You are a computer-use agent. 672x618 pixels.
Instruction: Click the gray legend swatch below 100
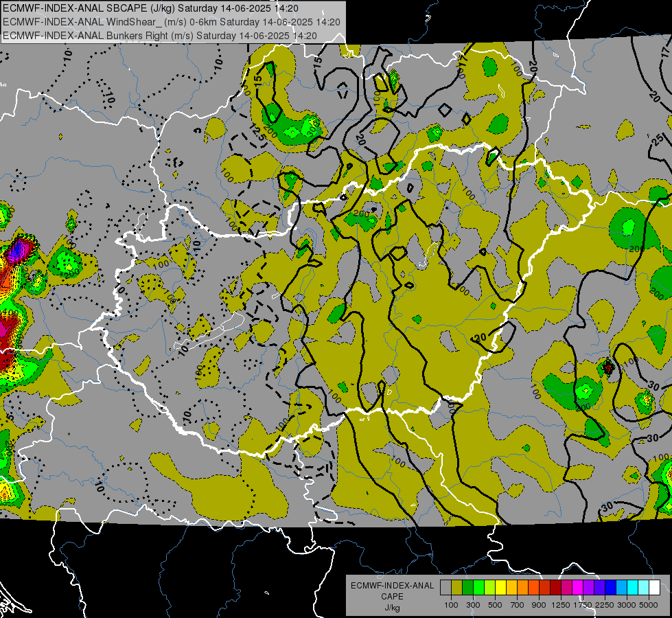point(445,588)
